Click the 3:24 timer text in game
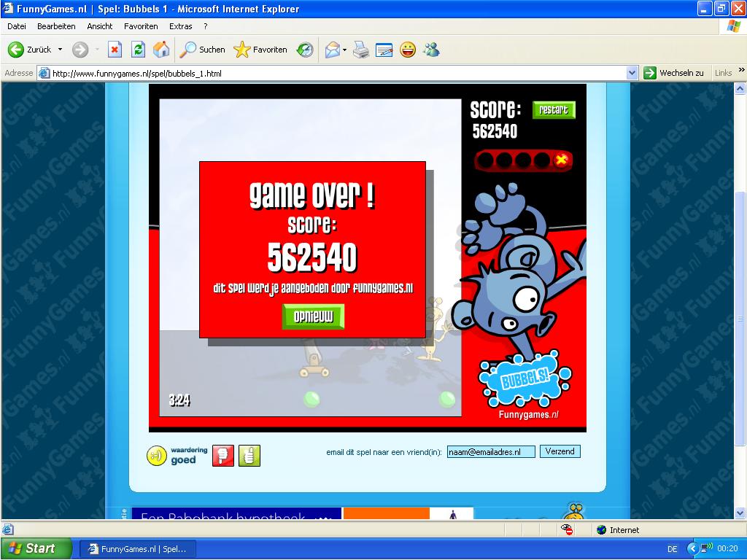 179,400
